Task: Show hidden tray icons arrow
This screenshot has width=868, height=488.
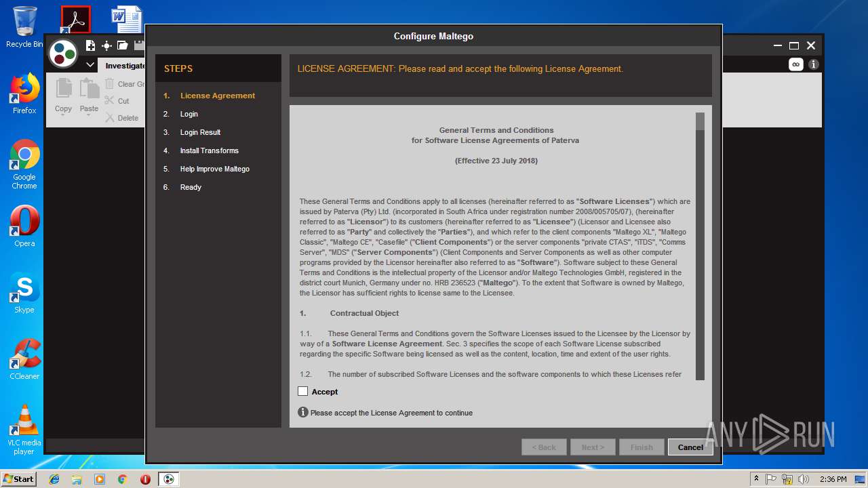Action: [755, 479]
